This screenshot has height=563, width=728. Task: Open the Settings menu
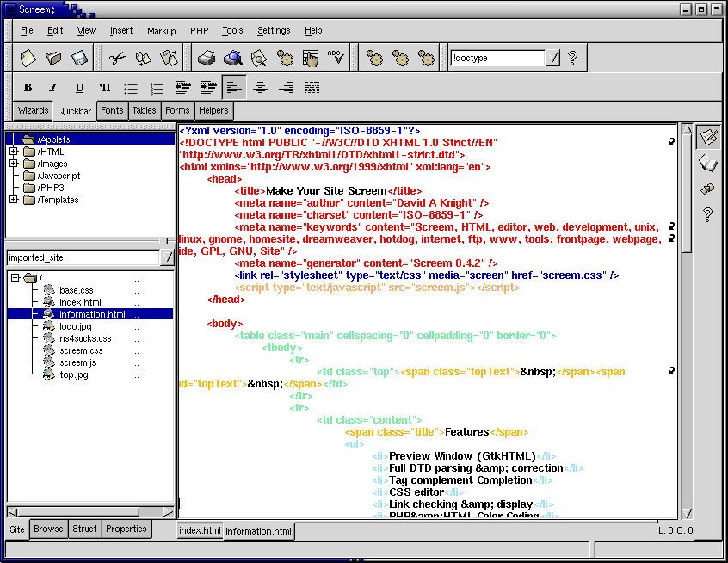[274, 31]
